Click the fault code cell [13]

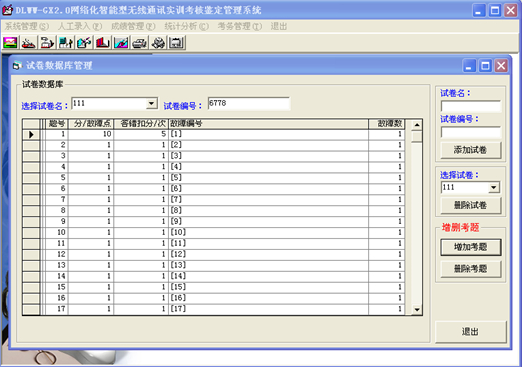(269, 266)
